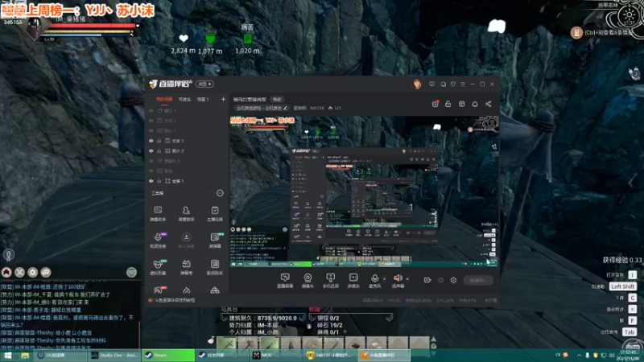Switch to the first scene tab

click(164, 99)
